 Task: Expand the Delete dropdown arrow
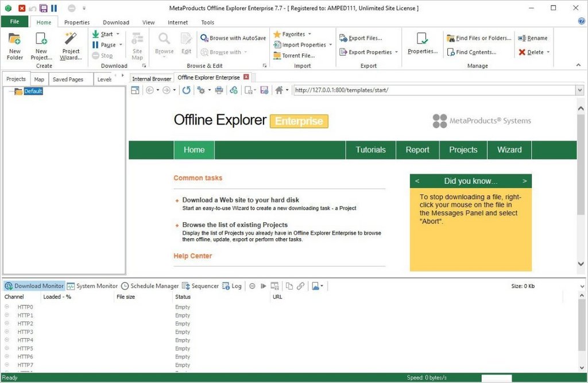tap(548, 52)
